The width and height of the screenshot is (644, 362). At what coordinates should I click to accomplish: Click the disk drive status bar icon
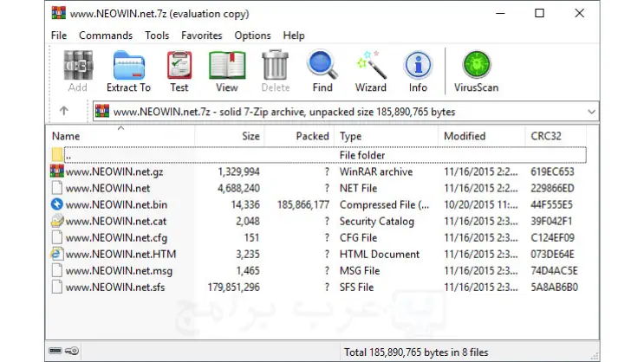pyautogui.click(x=55, y=351)
